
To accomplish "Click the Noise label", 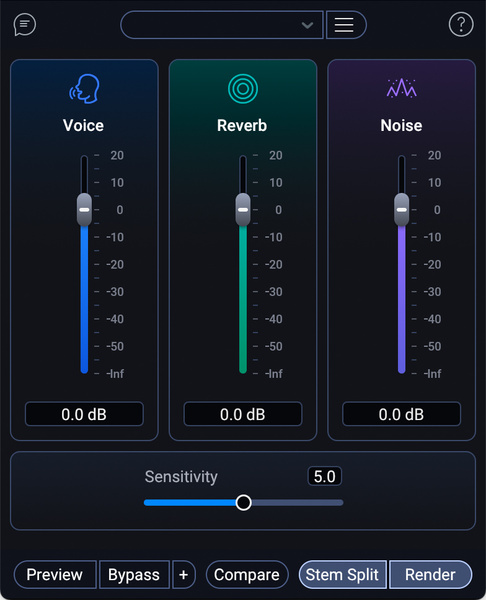I will pos(401,126).
